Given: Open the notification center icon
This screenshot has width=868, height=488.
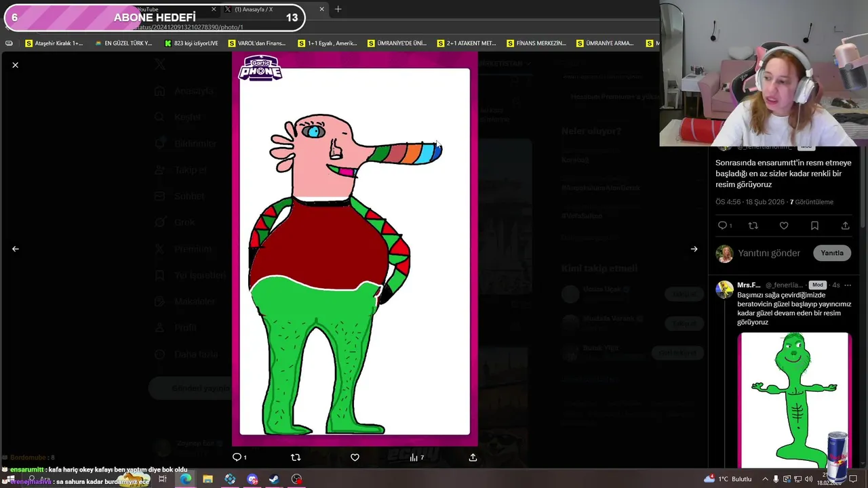Looking at the screenshot, I should [853, 479].
